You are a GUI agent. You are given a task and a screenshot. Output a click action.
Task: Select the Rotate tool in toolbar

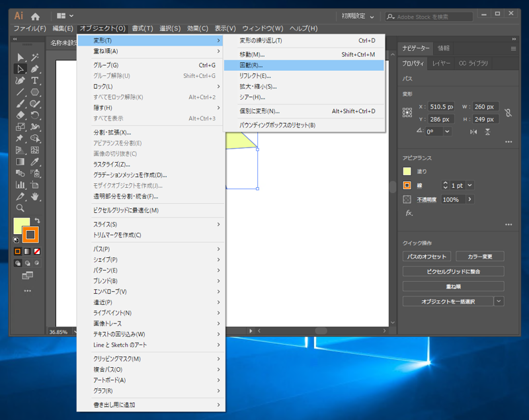35,115
